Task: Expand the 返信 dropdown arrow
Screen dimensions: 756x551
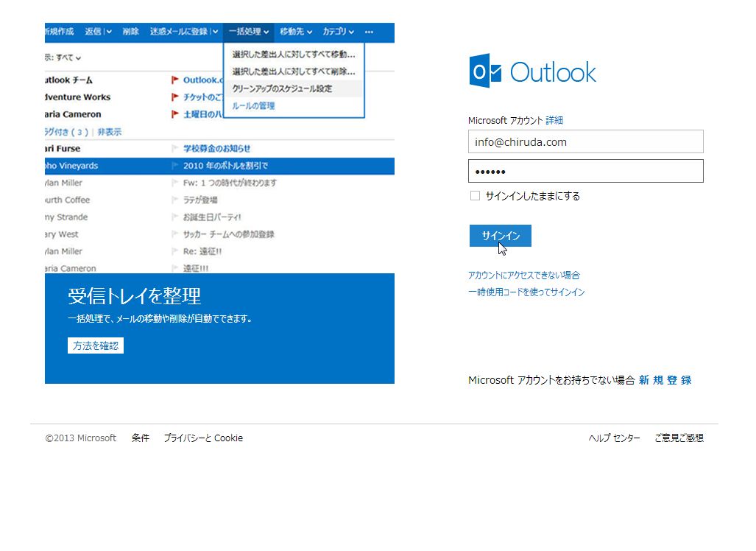Action: click(x=109, y=32)
